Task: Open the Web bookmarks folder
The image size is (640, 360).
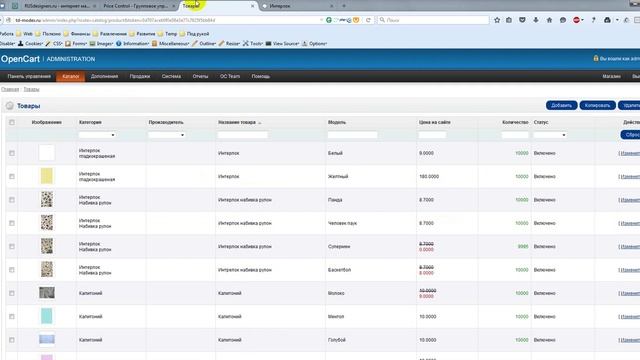Action: click(x=24, y=34)
